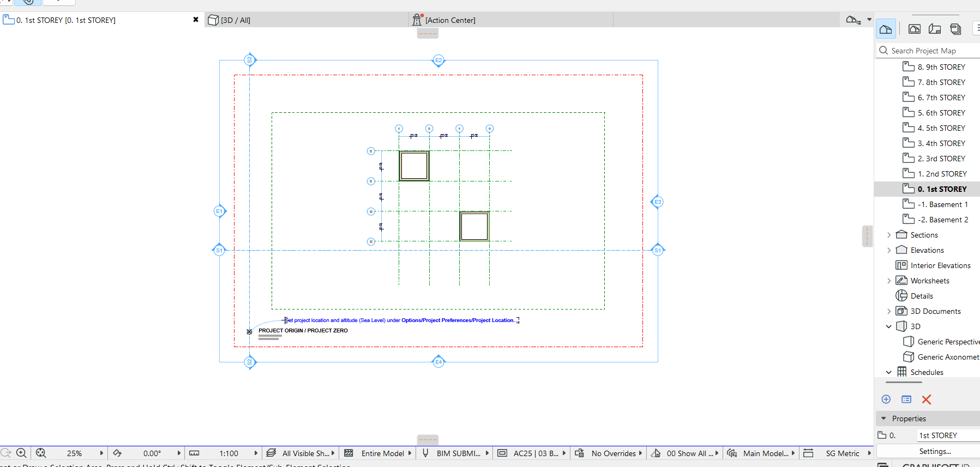Collapse the 3D tree node
This screenshot has height=467, width=980.
pyautogui.click(x=889, y=326)
